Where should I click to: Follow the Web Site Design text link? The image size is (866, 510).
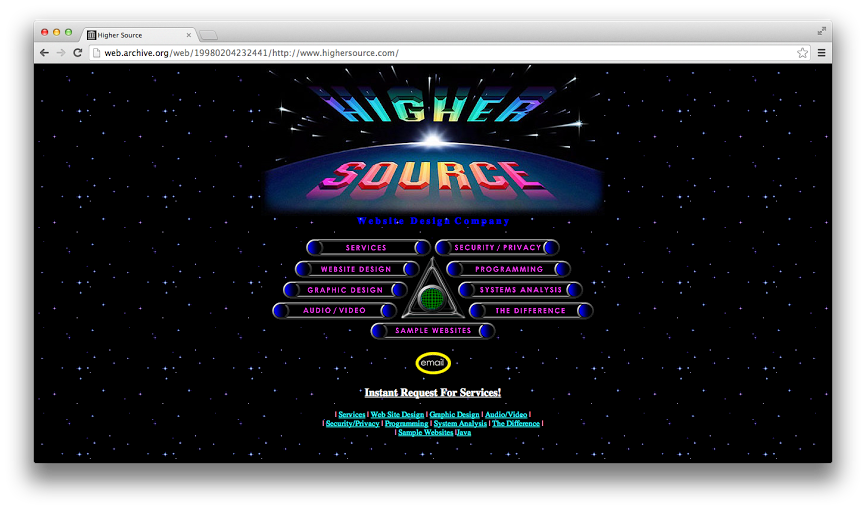pyautogui.click(x=397, y=414)
